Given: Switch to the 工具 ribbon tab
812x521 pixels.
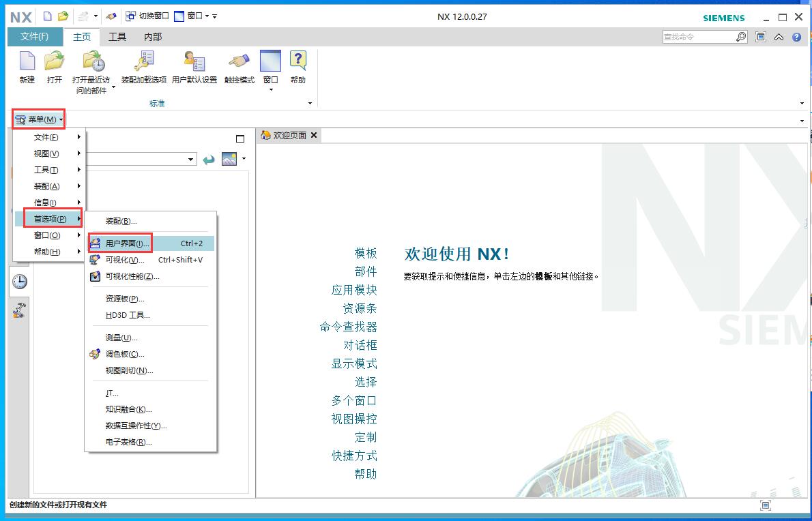Looking at the screenshot, I should (117, 37).
